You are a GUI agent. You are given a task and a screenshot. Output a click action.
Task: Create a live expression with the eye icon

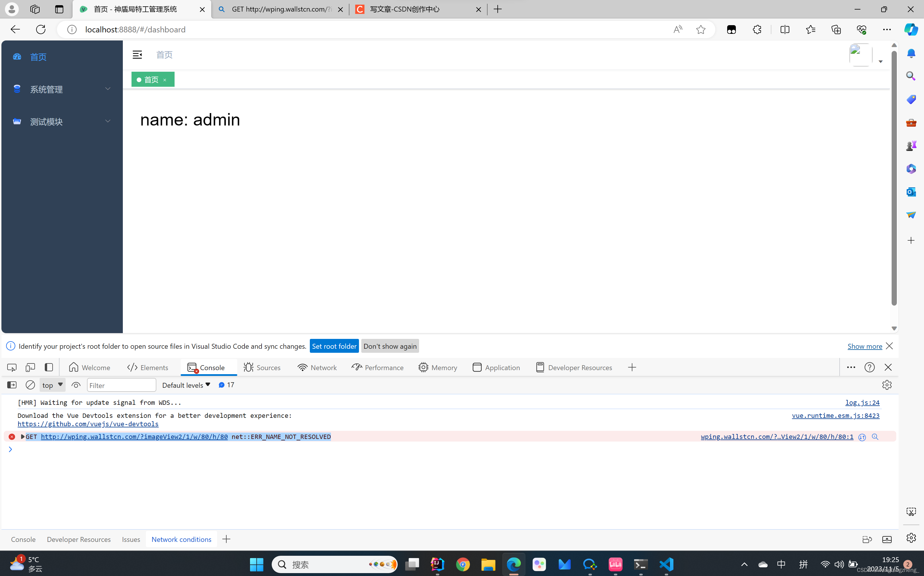[76, 385]
